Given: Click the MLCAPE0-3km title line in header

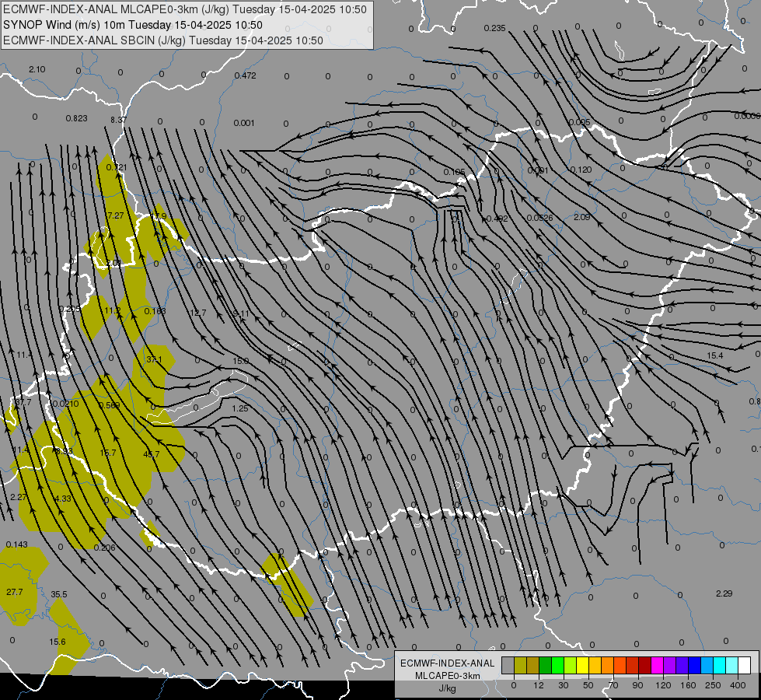Looking at the screenshot, I should [x=185, y=9].
